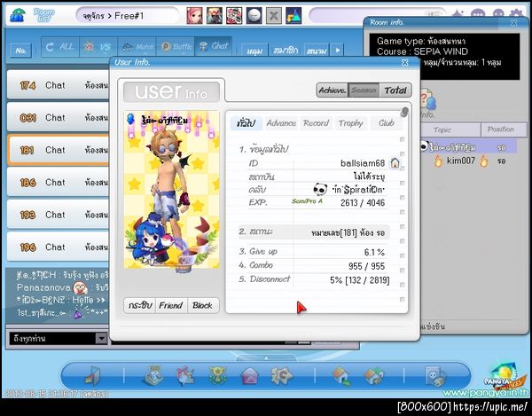Viewport: 532px width, 416px height.
Task: Close the User Info window
Action: [405, 62]
